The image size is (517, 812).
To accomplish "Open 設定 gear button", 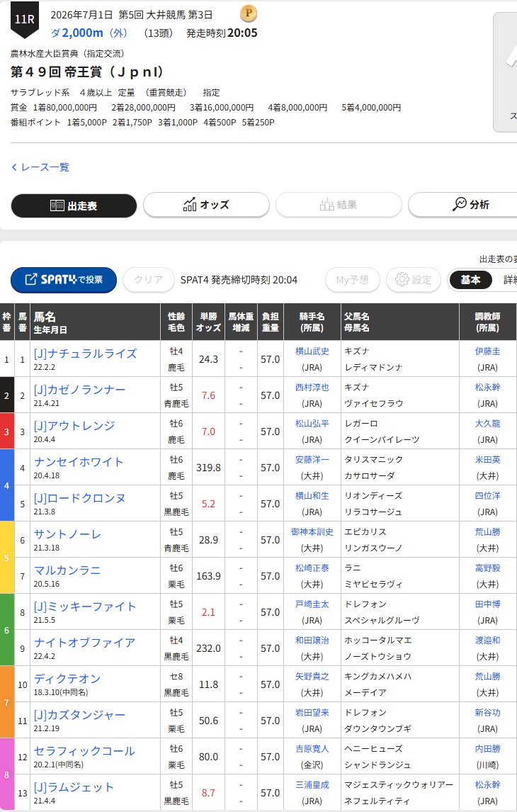I will (x=414, y=280).
